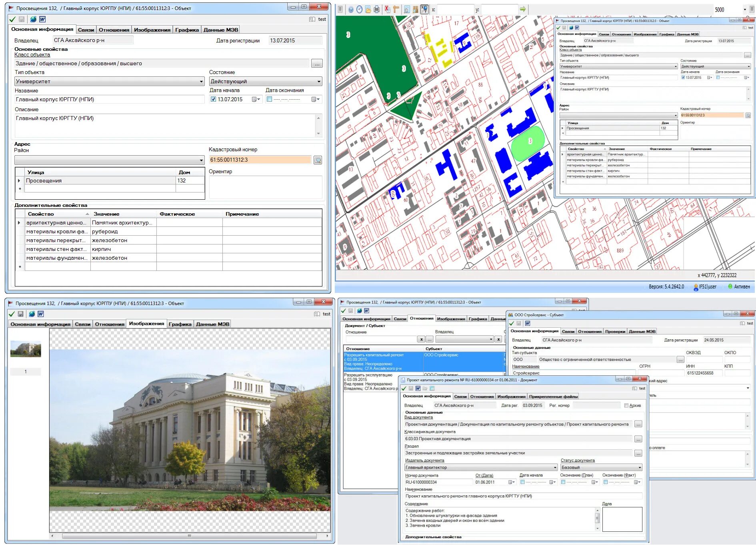Click the cadastral number lookup icon

[318, 160]
